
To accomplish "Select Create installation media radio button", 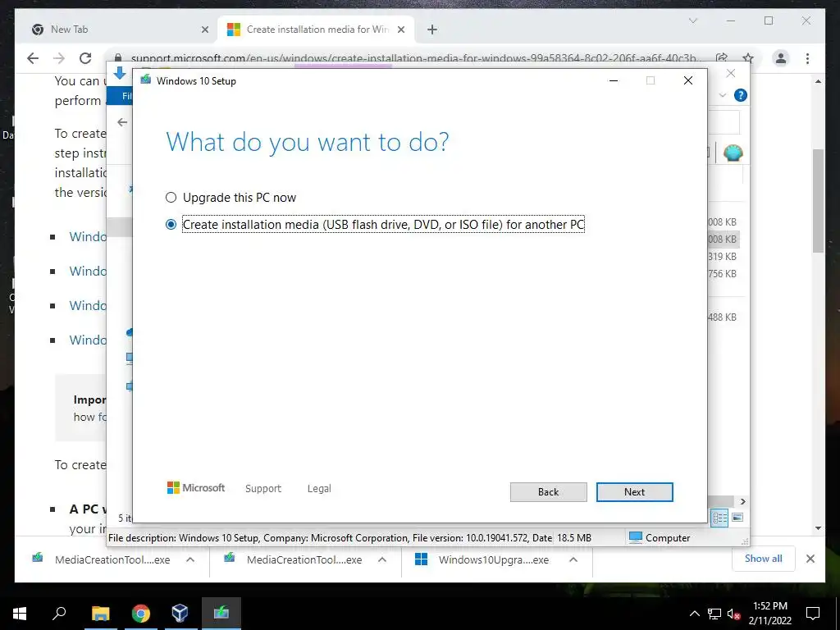I will coord(171,225).
